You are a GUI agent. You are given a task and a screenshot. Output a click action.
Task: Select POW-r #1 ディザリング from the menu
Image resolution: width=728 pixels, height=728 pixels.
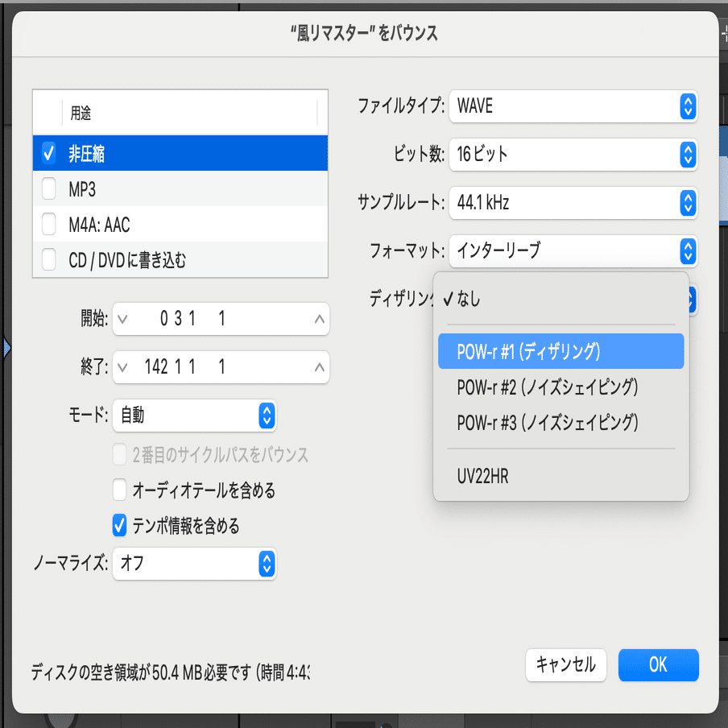[x=560, y=351]
